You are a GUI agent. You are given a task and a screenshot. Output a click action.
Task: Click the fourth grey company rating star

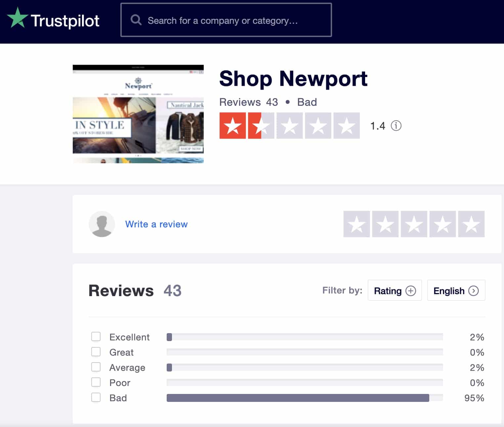pos(318,126)
